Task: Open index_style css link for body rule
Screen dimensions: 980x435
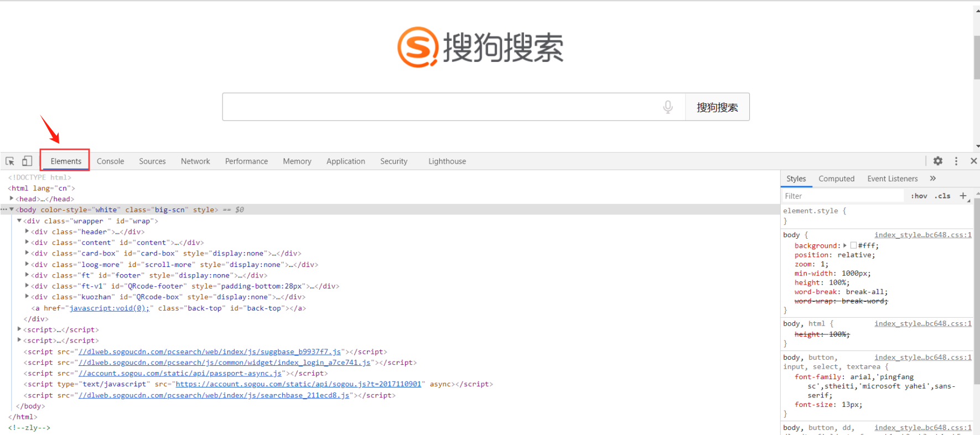Action: click(x=923, y=235)
